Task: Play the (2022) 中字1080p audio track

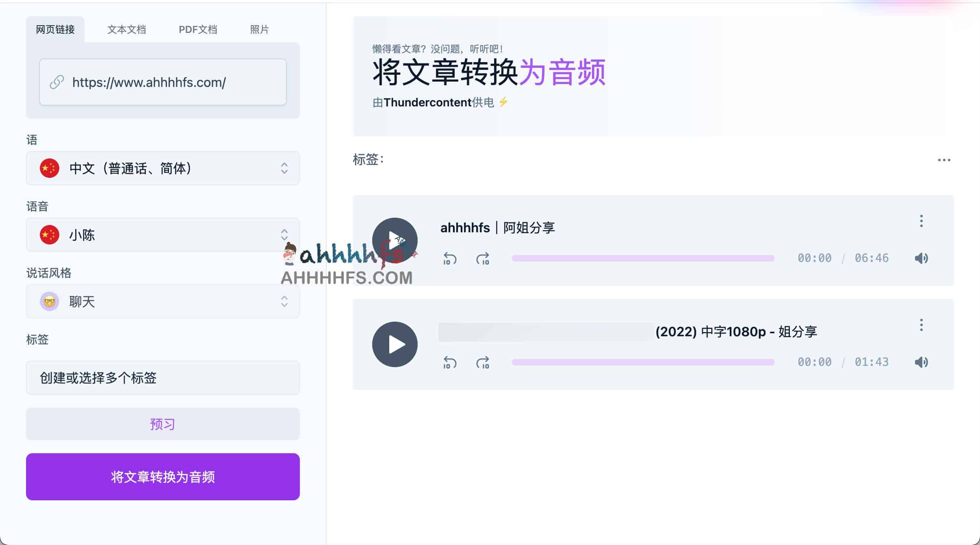Action: (x=394, y=344)
